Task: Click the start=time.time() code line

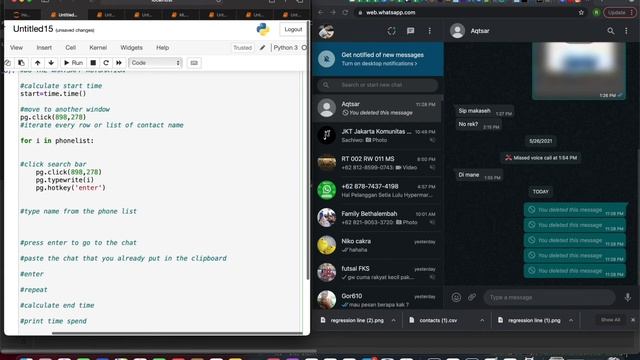Action: (x=53, y=93)
